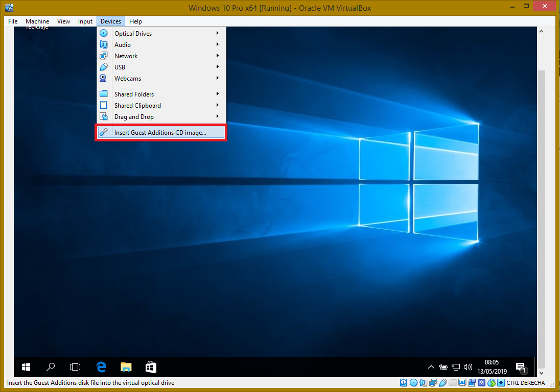Show hidden tray icons chevron

(431, 366)
